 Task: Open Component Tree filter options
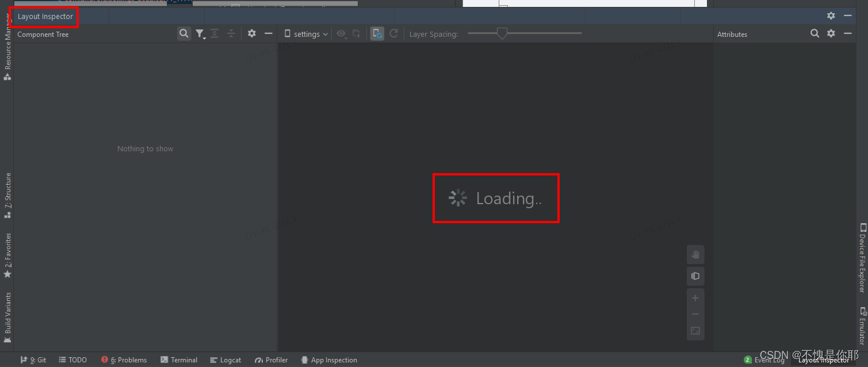pyautogui.click(x=200, y=34)
